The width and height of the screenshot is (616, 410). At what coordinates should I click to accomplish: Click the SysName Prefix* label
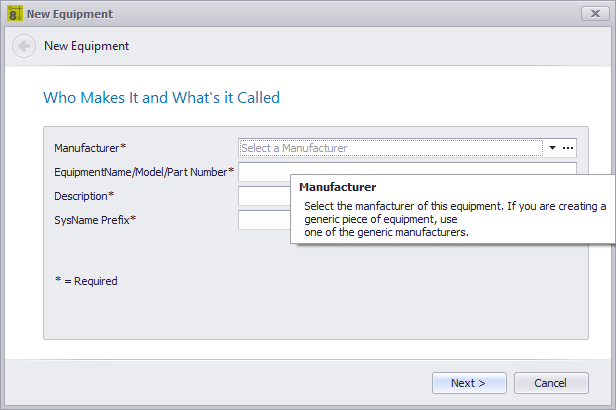(95, 220)
